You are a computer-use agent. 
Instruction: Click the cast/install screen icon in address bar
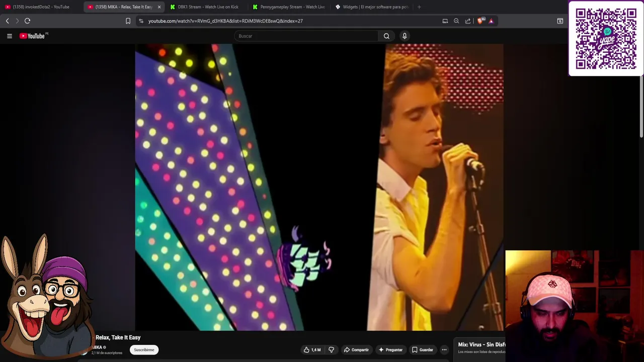445,21
